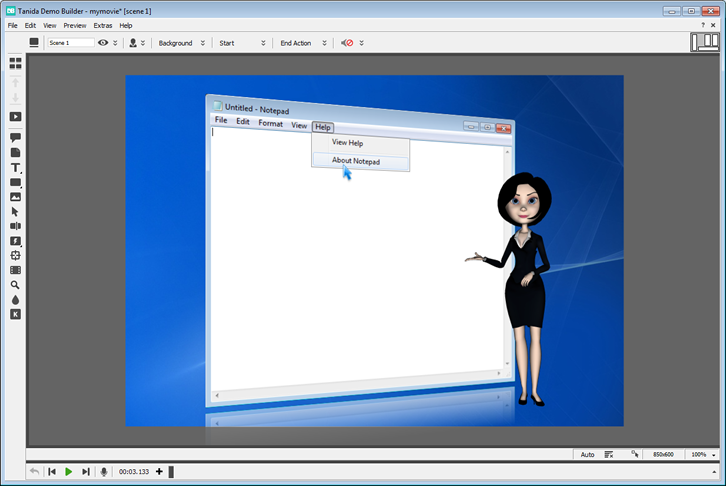The height and width of the screenshot is (486, 726).
Task: Click the 00:03.133 timecode display
Action: 134,472
